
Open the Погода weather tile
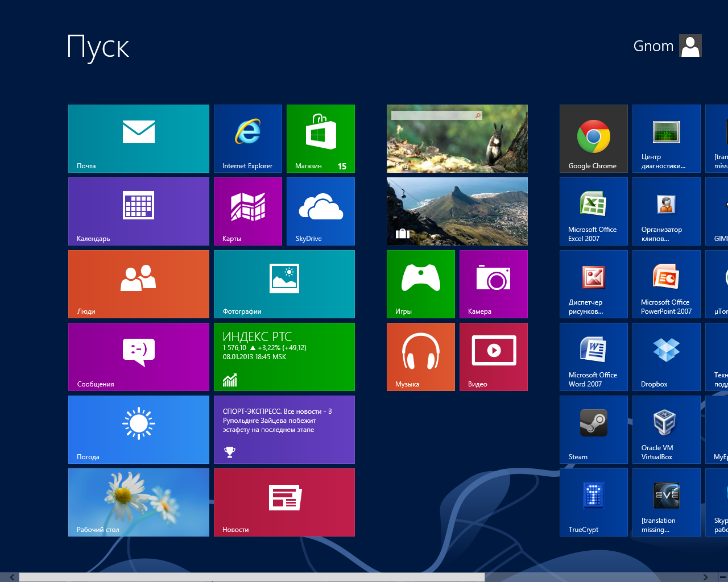tap(139, 430)
